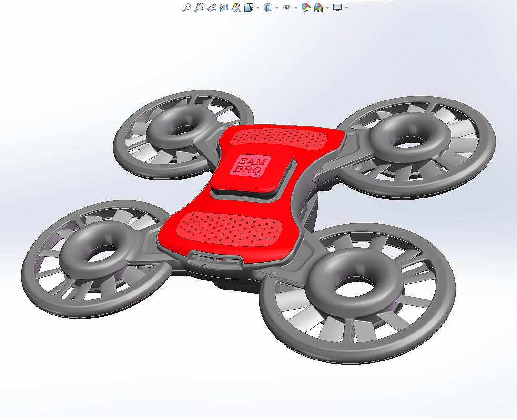Click the Apply Scene icon

coord(318,8)
